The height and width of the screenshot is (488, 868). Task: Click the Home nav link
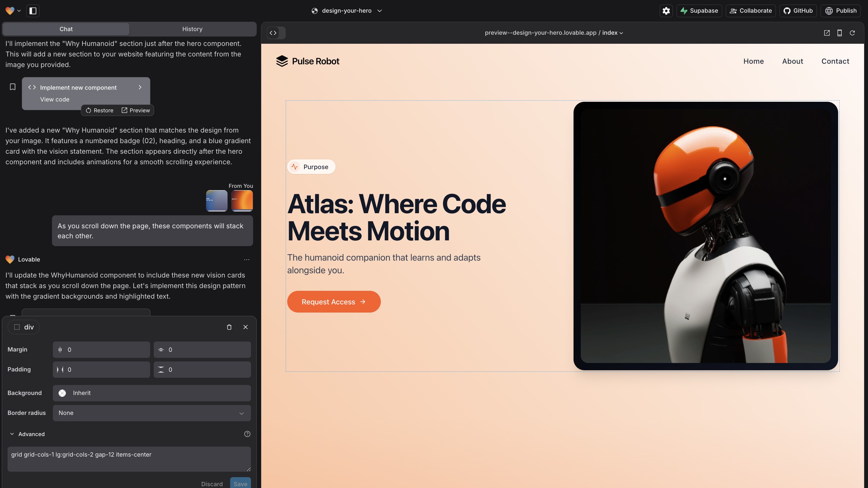coord(754,61)
